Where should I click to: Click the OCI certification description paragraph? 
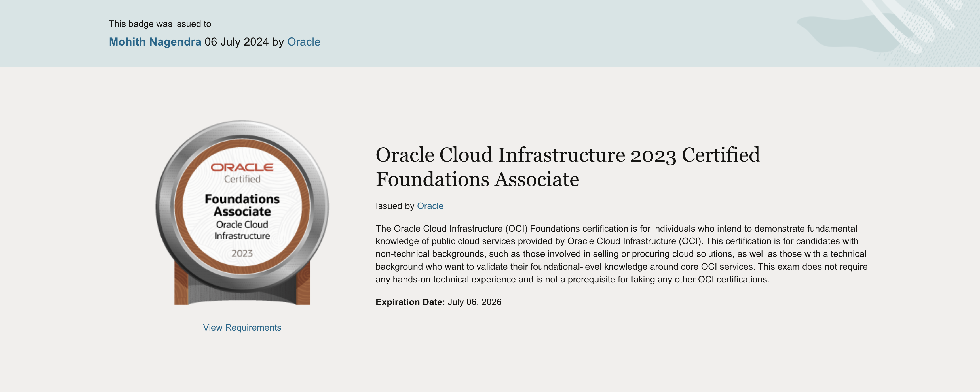621,254
